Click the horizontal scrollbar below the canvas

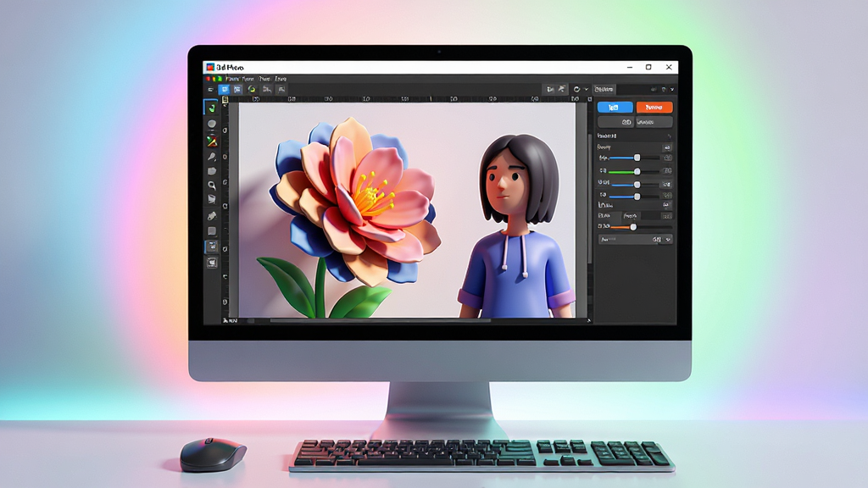(x=380, y=320)
